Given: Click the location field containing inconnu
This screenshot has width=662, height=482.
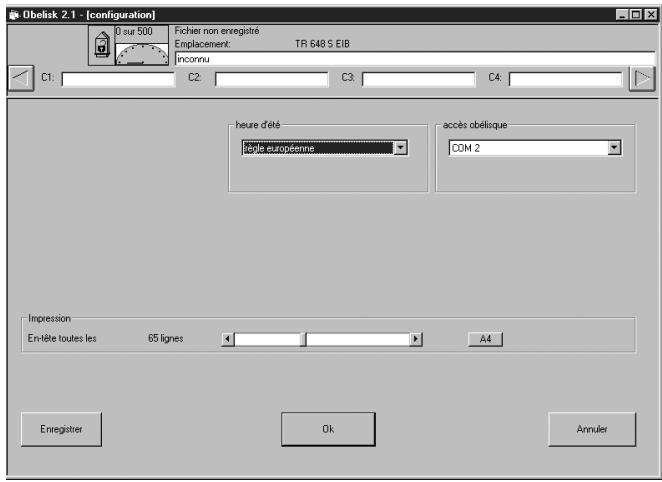Looking at the screenshot, I should coord(415,59).
